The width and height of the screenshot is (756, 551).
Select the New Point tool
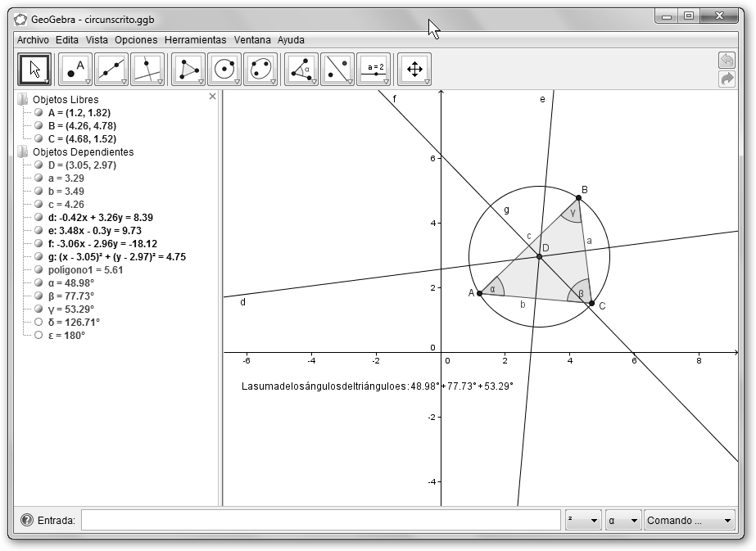click(x=76, y=70)
